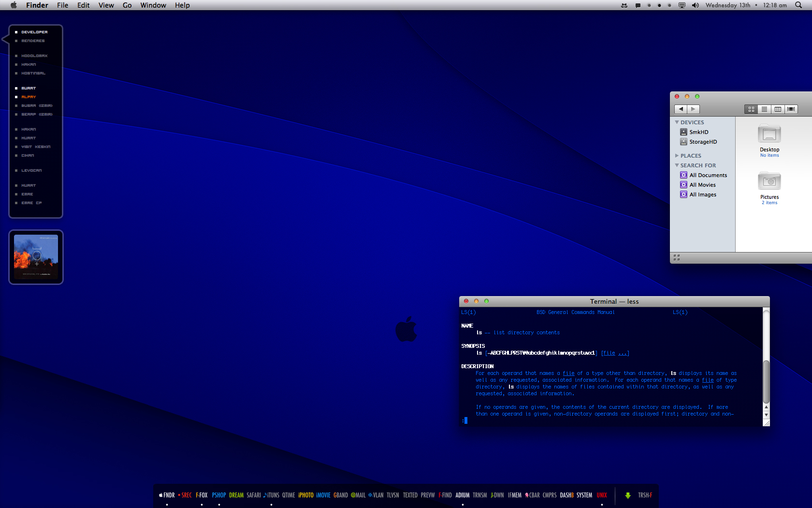Launch SREC from the dock
This screenshot has height=508, width=812.
click(185, 495)
